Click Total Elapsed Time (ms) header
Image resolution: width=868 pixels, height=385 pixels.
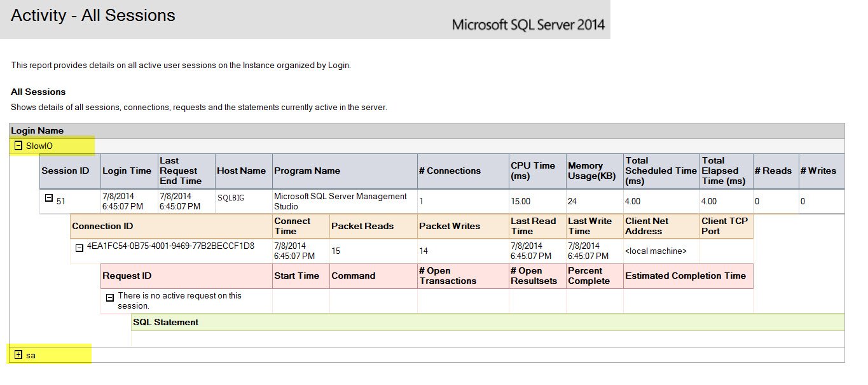coord(727,171)
